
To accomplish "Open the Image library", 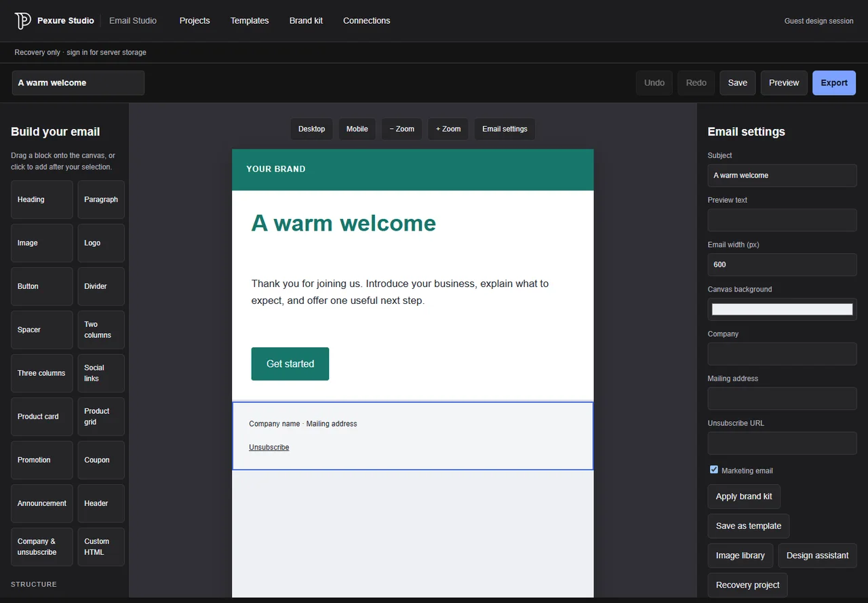I will (741, 556).
